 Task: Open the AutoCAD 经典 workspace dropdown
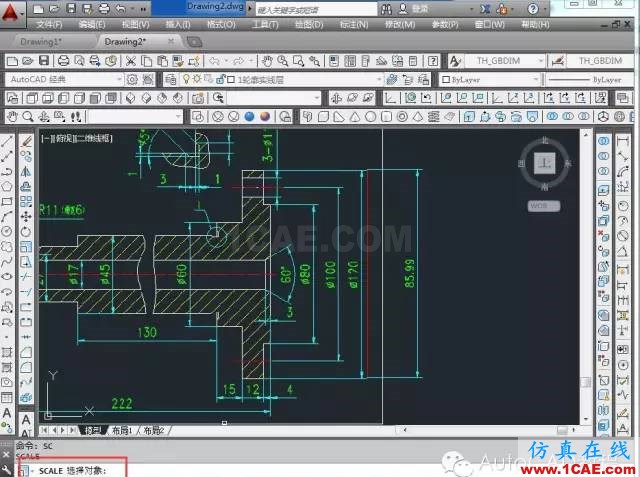pyautogui.click(x=65, y=80)
